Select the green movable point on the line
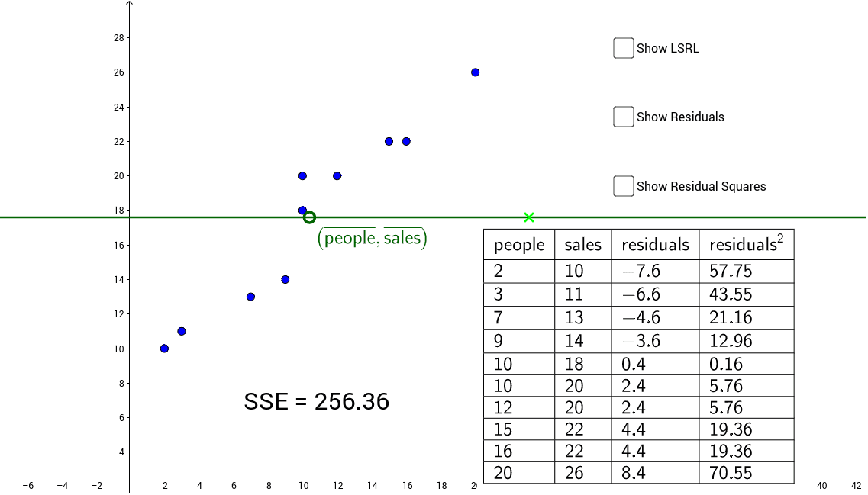 click(309, 217)
